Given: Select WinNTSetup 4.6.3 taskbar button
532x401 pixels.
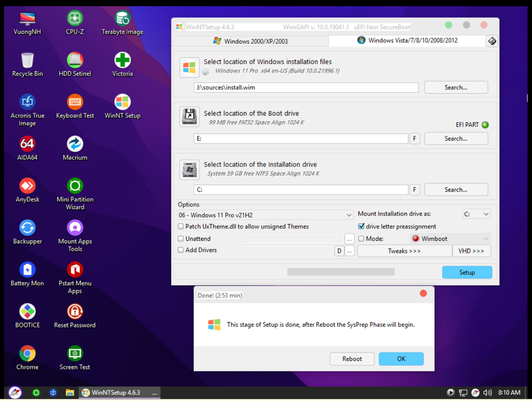Looking at the screenshot, I should point(120,392).
